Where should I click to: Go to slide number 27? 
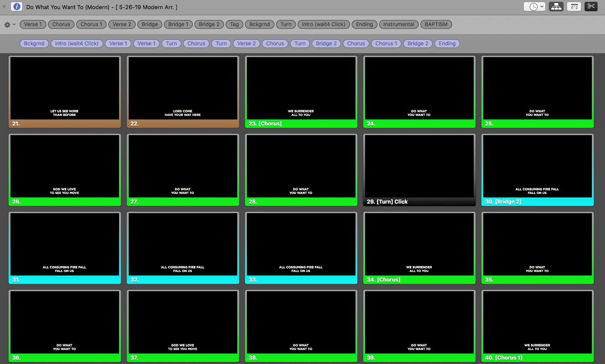pyautogui.click(x=183, y=170)
